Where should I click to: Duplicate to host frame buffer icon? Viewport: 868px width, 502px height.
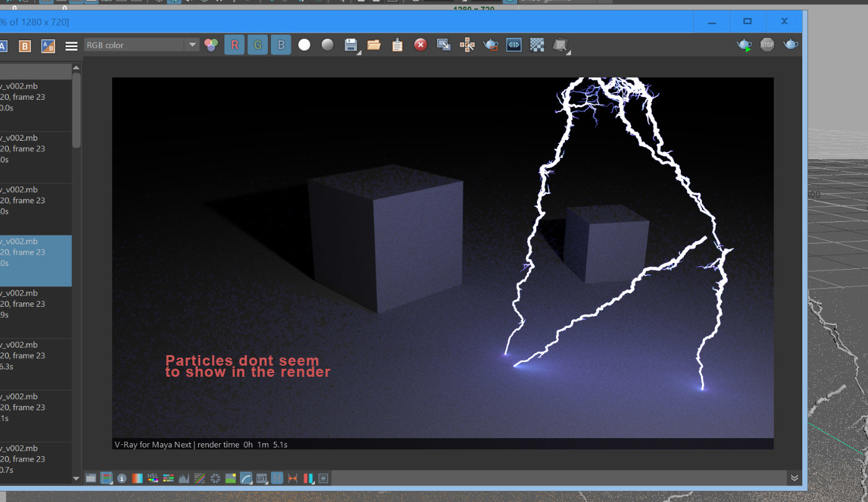(444, 45)
